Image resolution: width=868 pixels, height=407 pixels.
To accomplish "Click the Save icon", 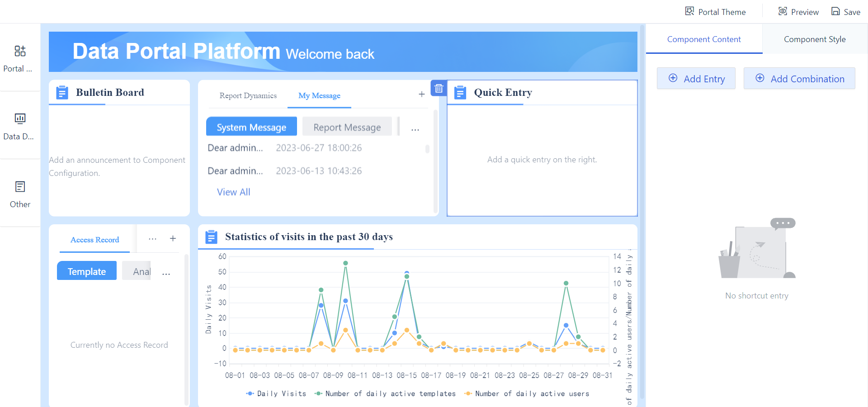I will [x=835, y=11].
